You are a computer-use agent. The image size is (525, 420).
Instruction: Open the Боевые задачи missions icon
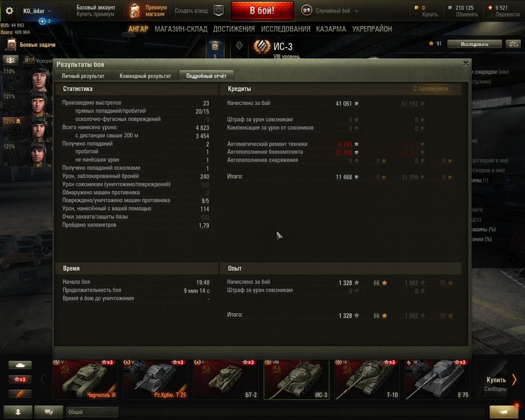(10, 45)
